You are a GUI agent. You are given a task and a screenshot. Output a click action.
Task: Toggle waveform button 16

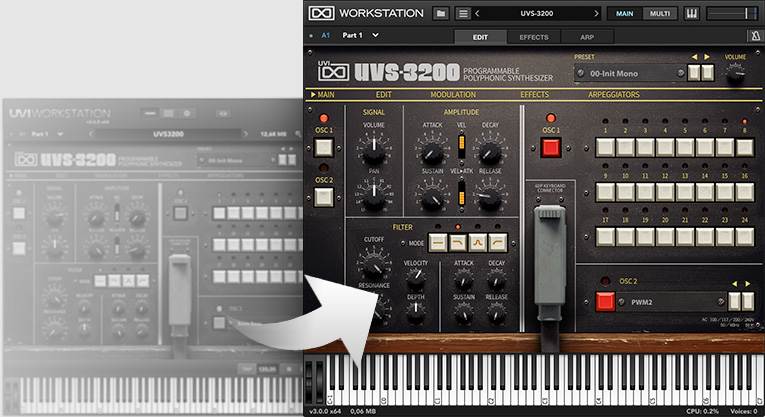[x=745, y=192]
